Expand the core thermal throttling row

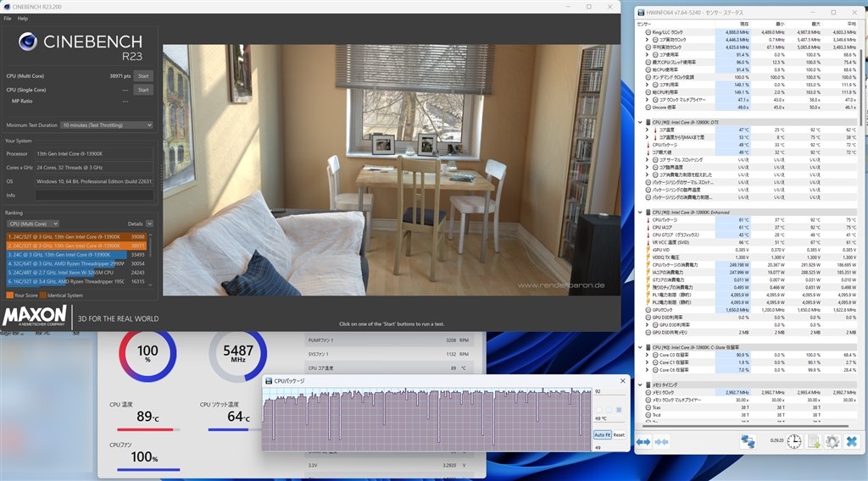647,160
